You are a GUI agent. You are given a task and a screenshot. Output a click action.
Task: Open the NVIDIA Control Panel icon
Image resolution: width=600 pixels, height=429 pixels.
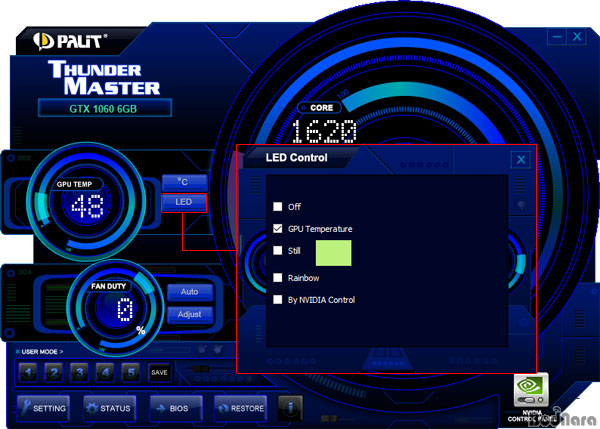coord(530,390)
